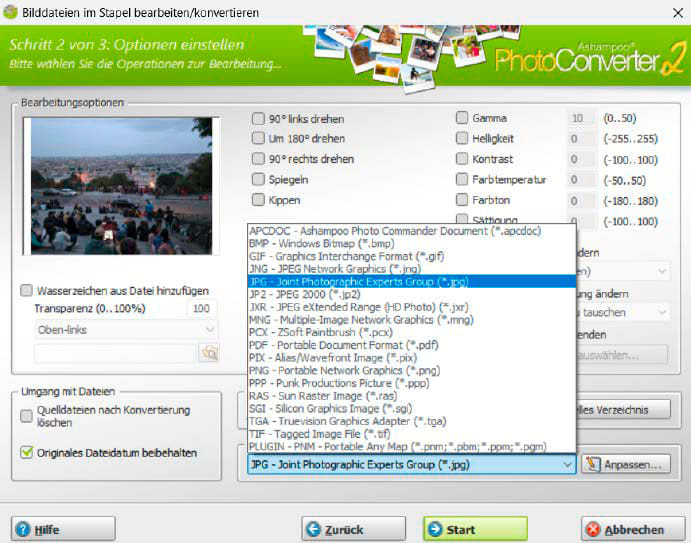This screenshot has height=543, width=691.
Task: Uncheck Originales Dateidatum beibehalten
Action: pyautogui.click(x=26, y=452)
